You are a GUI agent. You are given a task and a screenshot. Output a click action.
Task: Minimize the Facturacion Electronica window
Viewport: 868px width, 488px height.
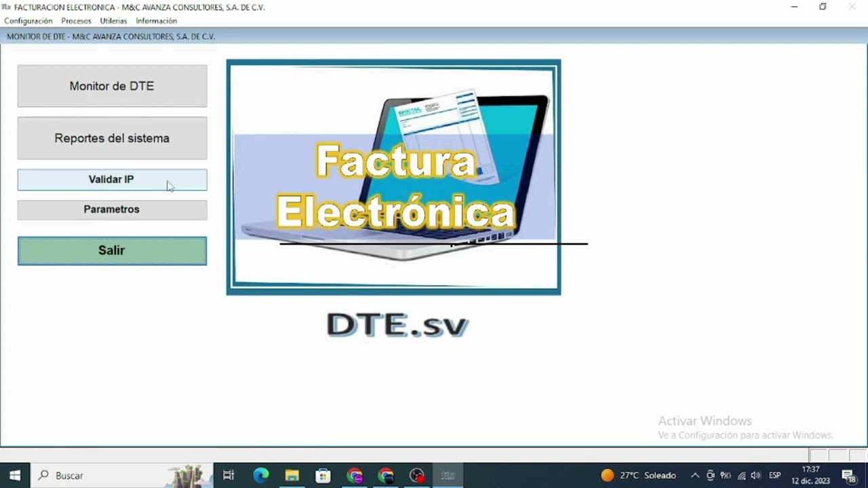tap(794, 7)
